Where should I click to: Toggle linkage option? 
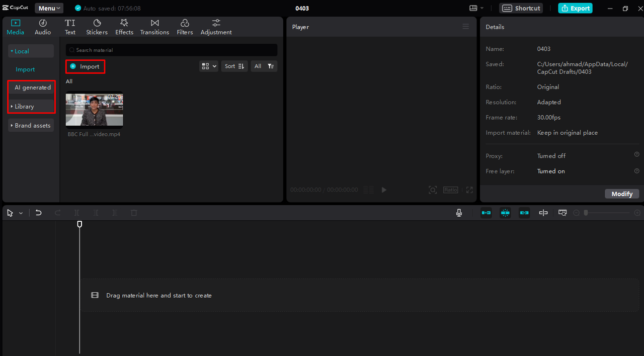pos(524,213)
